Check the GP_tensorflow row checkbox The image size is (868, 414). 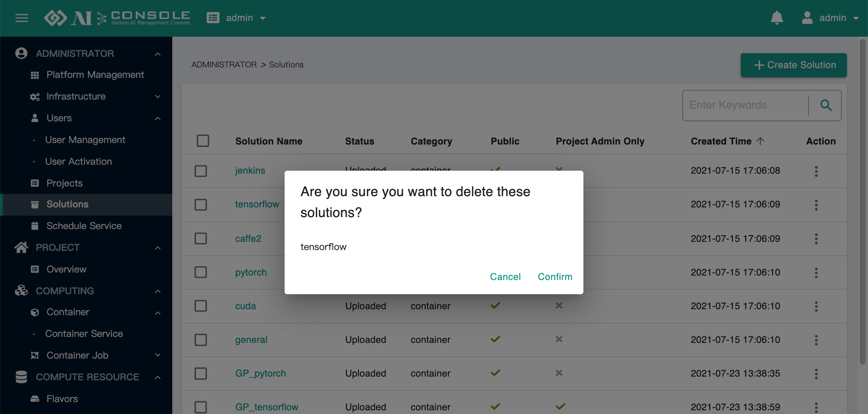[x=201, y=407]
